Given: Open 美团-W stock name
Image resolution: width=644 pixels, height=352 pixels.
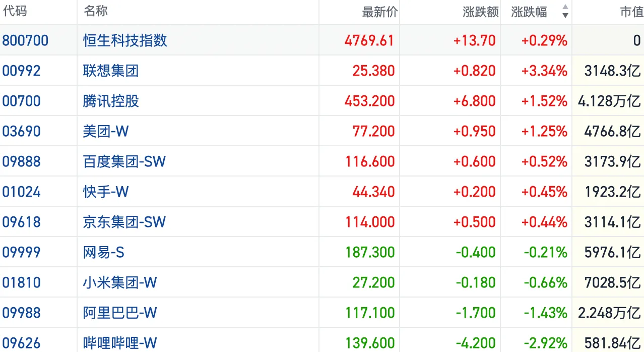Looking at the screenshot, I should pos(106,131).
